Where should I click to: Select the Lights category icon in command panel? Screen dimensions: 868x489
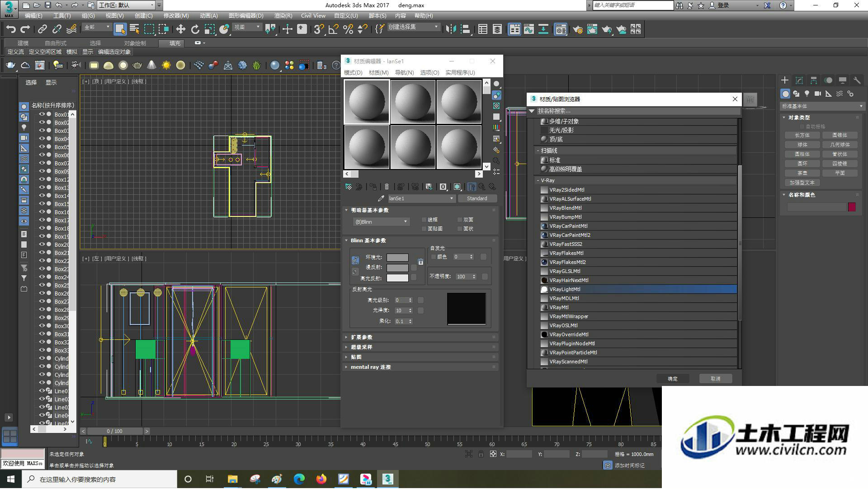pos(807,94)
